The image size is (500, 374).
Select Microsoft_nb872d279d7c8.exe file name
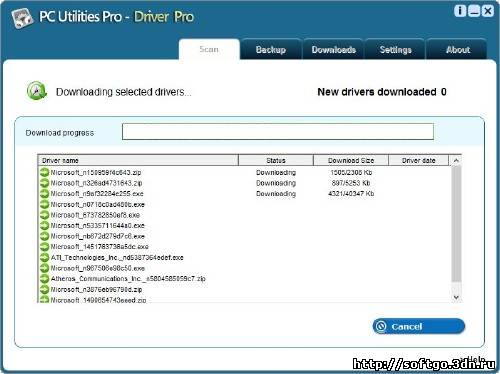click(x=98, y=236)
